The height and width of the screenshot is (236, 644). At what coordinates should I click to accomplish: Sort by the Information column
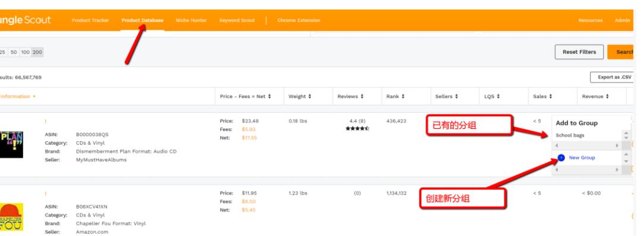pos(17,97)
